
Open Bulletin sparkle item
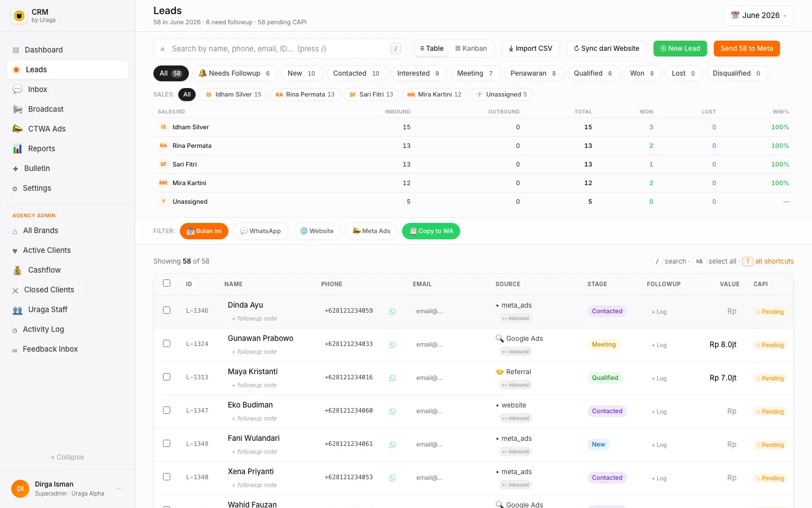67,168
